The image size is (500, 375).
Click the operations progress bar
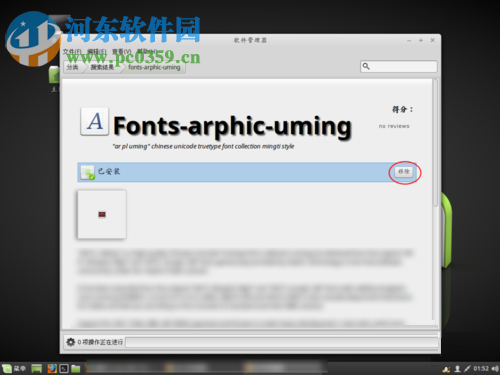click(282, 342)
